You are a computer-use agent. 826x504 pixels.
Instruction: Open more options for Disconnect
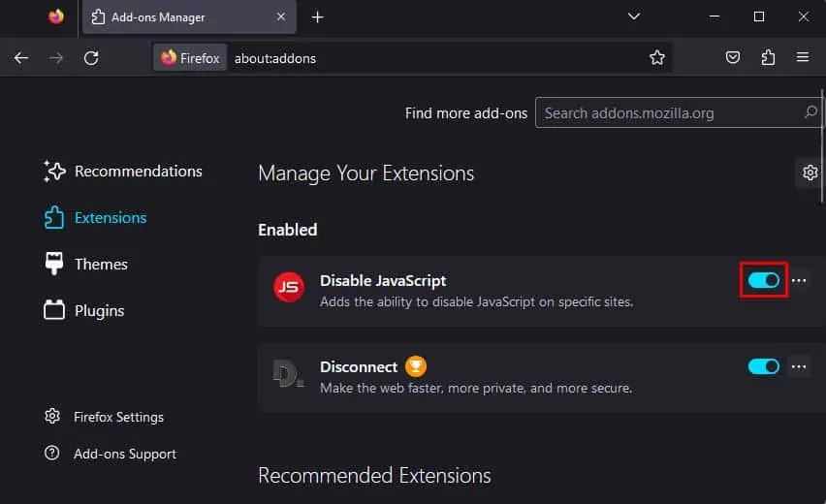click(x=799, y=367)
